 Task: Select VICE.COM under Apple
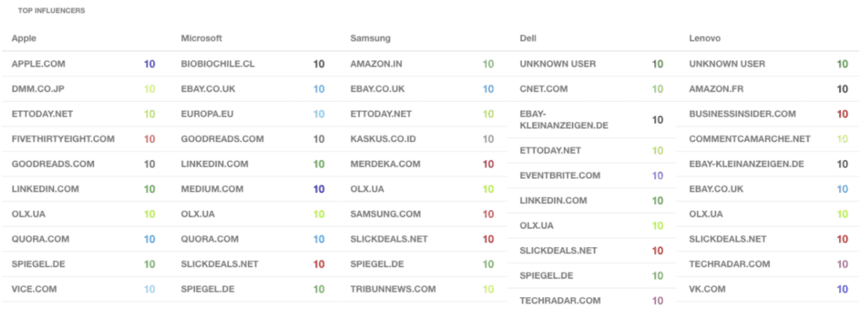point(34,289)
